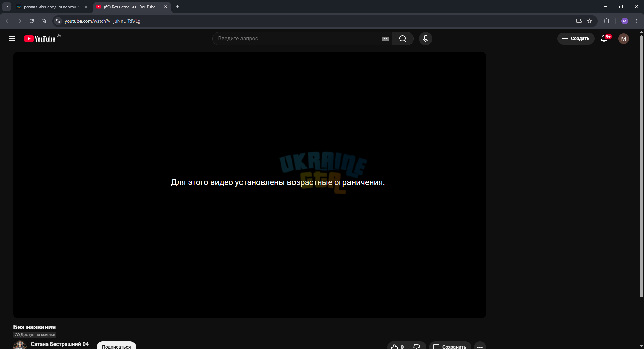Click the page vertical scrollbar

(x=641, y=166)
